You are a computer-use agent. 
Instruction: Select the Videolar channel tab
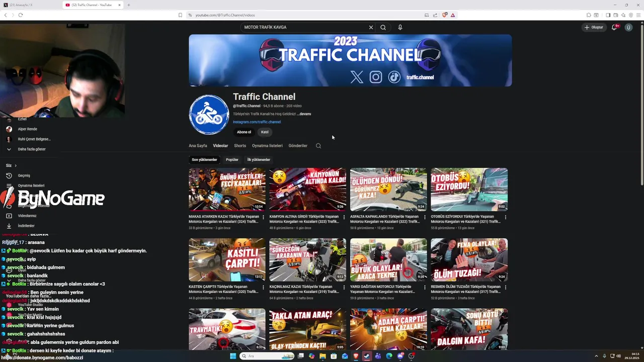[220, 146]
